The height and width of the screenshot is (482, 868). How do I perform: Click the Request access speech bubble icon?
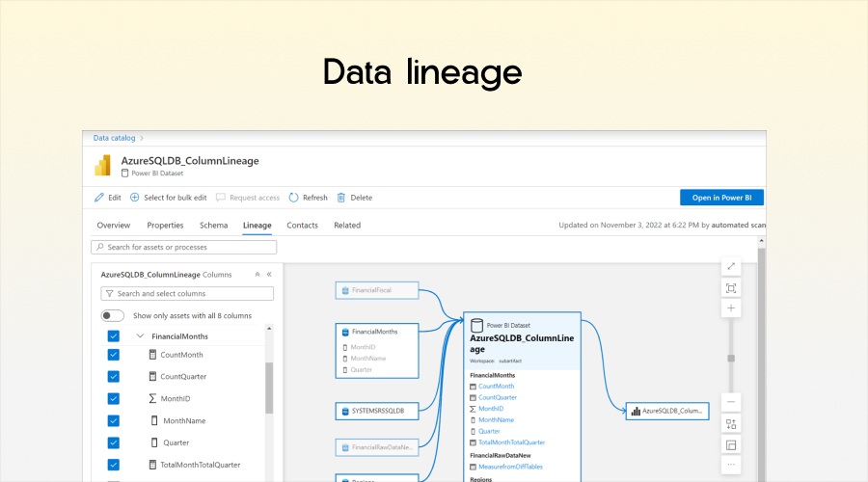pyautogui.click(x=220, y=198)
